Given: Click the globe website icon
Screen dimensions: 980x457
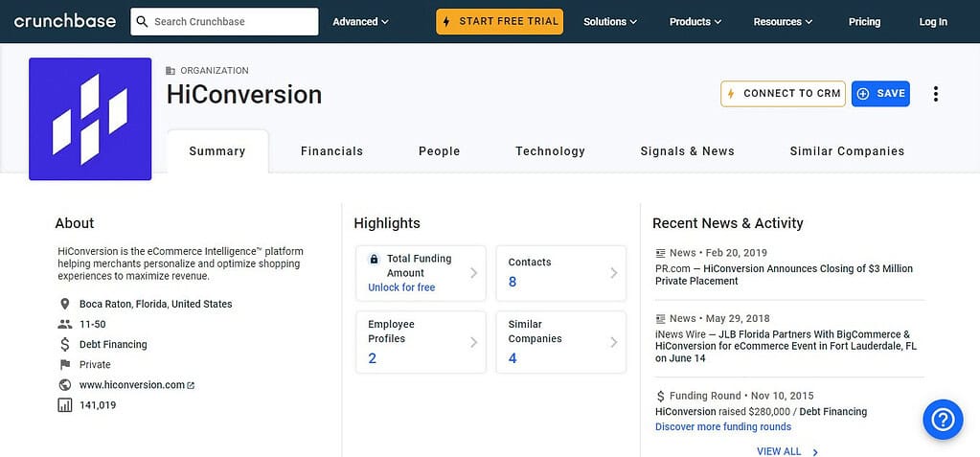Looking at the screenshot, I should [64, 385].
